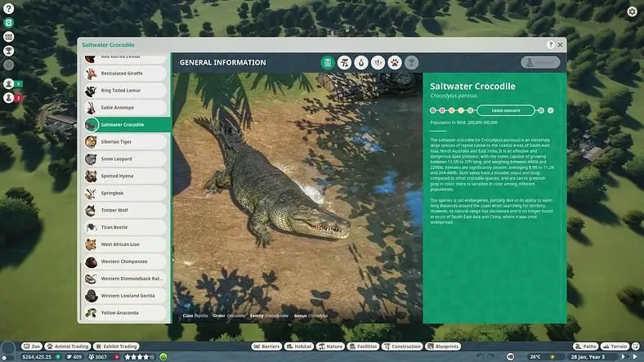Click the animal list scrollbar
Image resolution: width=644 pixels, height=362 pixels.
[80, 292]
